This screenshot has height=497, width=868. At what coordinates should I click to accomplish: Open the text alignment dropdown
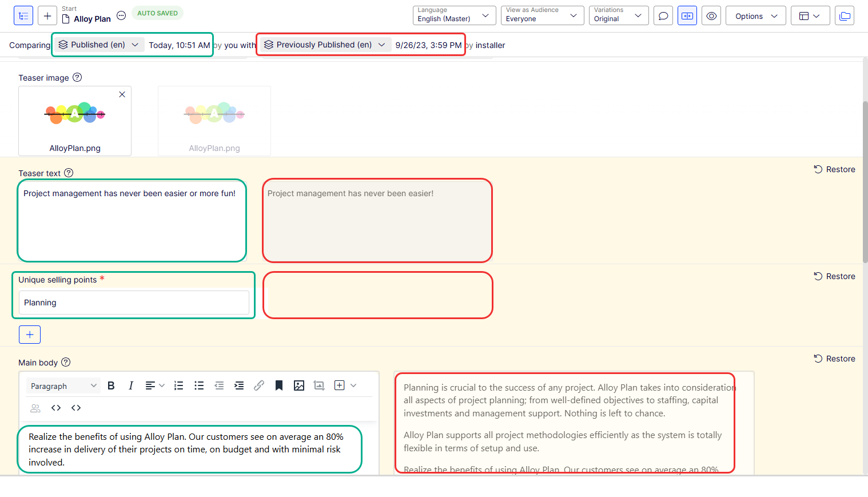[x=155, y=386]
